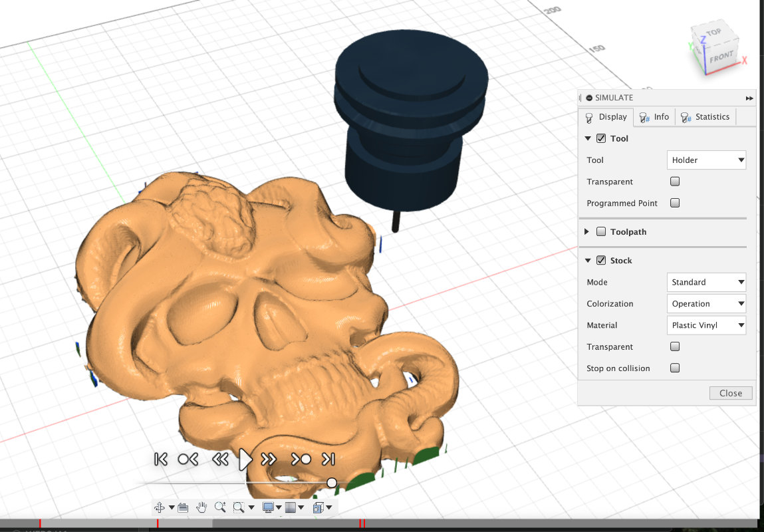This screenshot has height=532, width=764.
Task: Open the Viewports dropdown arrow
Action: [329, 507]
